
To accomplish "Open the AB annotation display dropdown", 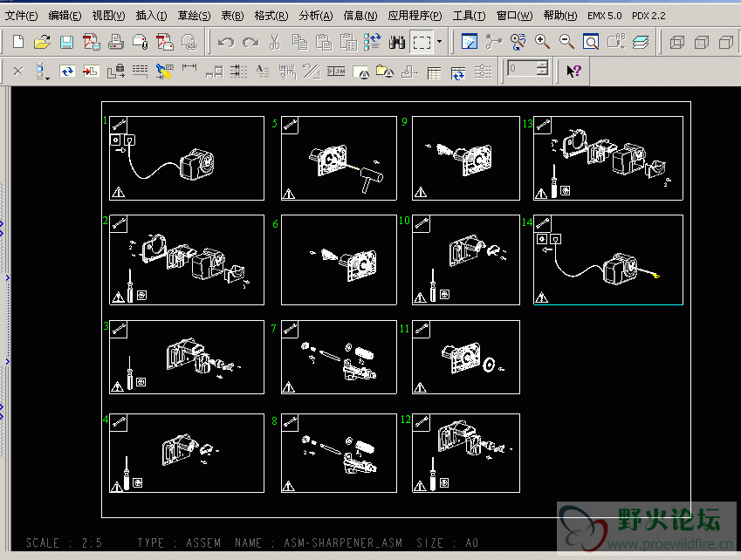I will tap(616, 42).
